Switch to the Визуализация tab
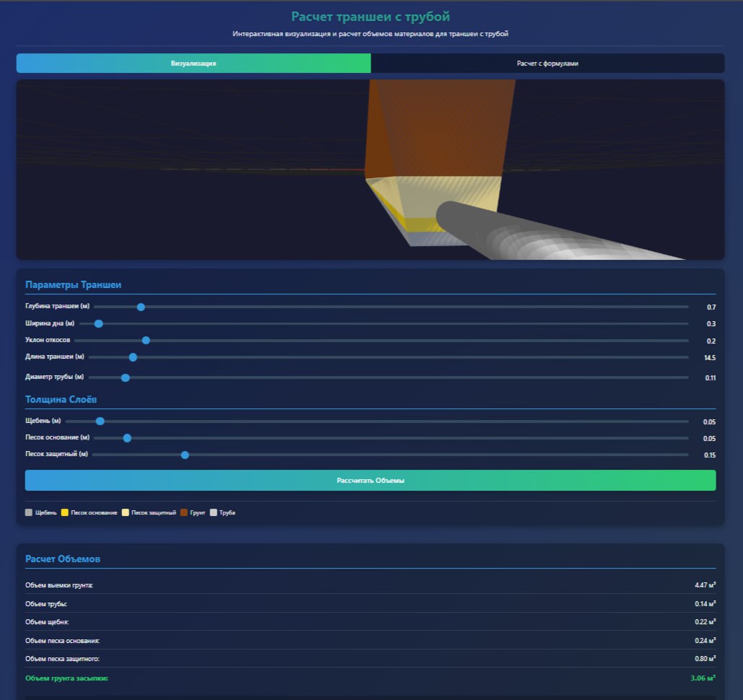 click(194, 64)
